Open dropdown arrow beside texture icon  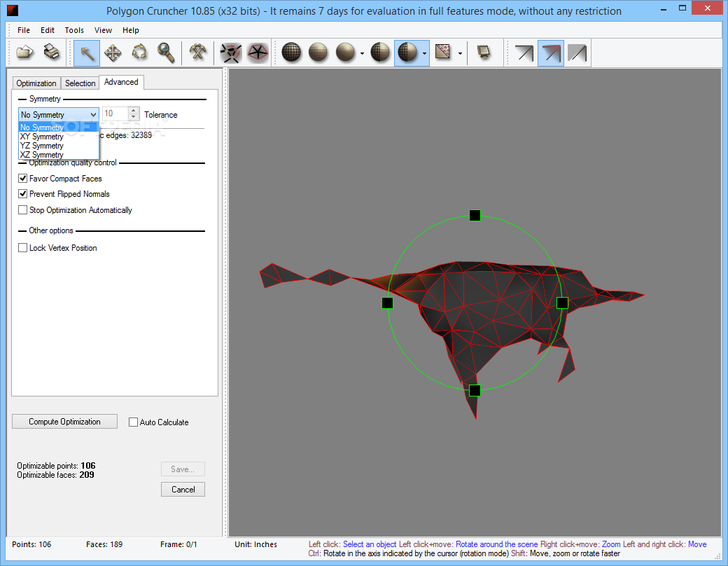click(x=460, y=54)
